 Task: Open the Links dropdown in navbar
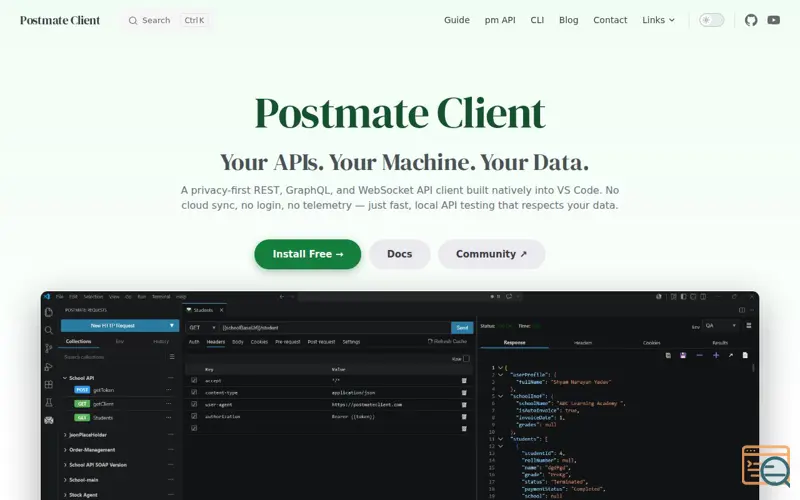tap(658, 20)
